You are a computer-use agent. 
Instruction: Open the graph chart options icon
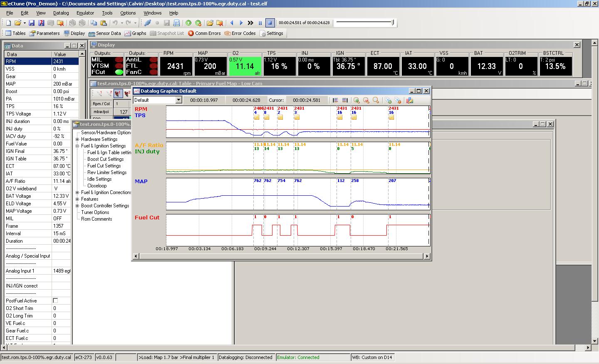410,100
